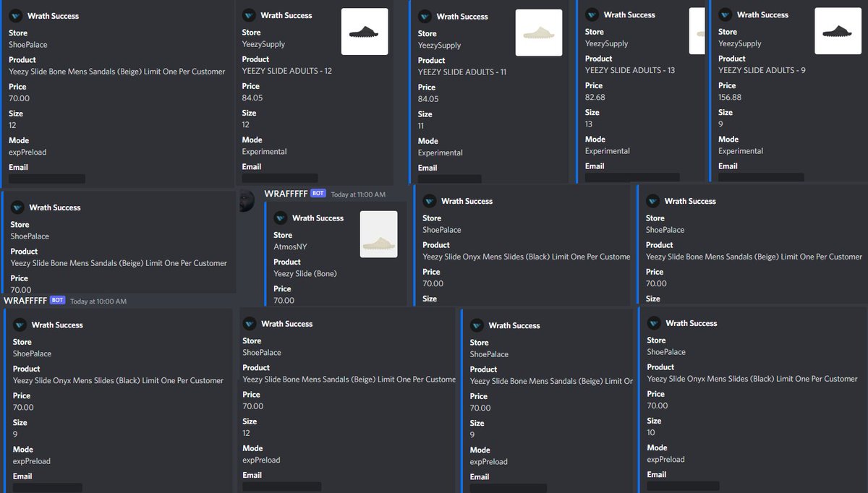Click the Wrath Success title in the AtmosNY card
868x493 pixels.
pyautogui.click(x=318, y=218)
